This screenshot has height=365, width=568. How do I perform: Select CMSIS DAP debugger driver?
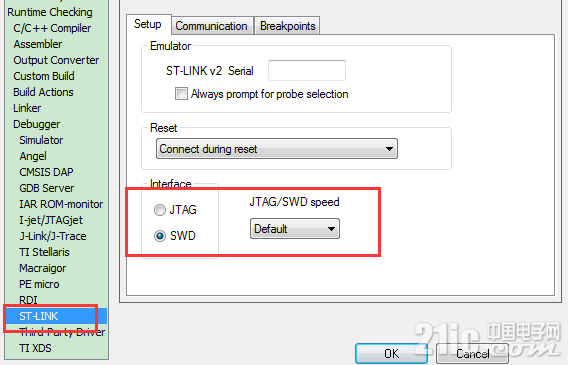tap(46, 172)
